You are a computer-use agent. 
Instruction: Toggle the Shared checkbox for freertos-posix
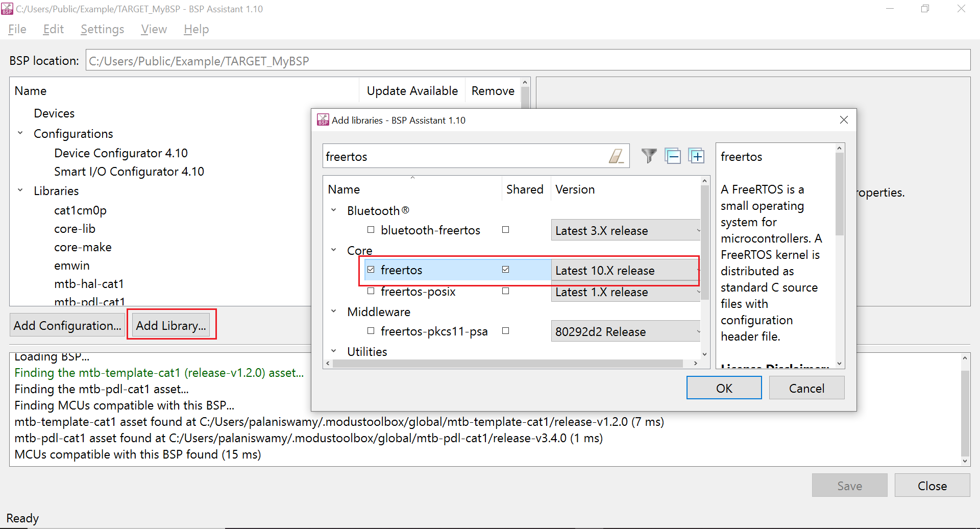pyautogui.click(x=505, y=291)
